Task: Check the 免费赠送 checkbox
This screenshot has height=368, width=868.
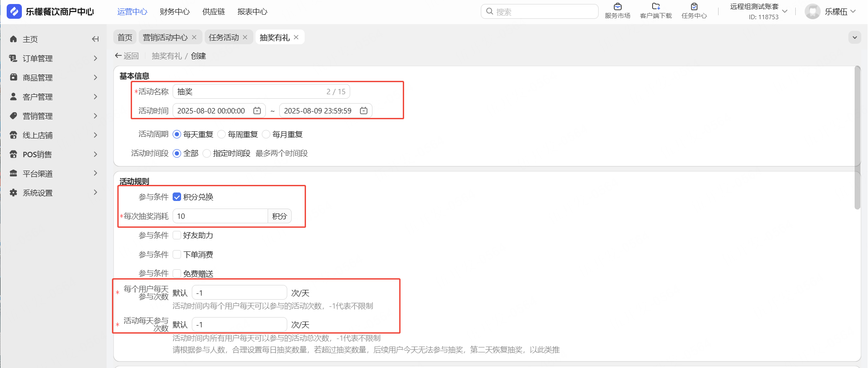Action: [177, 274]
